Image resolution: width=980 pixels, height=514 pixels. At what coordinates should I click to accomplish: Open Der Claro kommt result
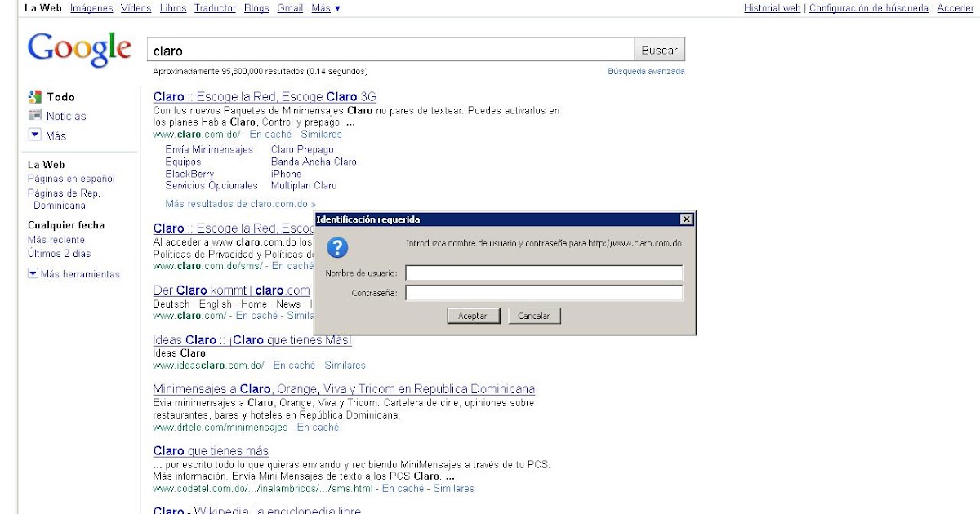click(232, 290)
